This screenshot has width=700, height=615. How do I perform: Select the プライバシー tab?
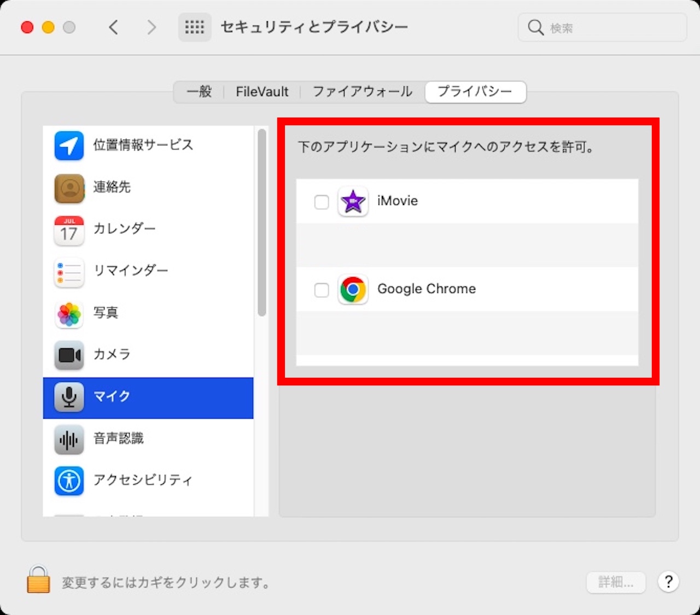click(x=475, y=92)
